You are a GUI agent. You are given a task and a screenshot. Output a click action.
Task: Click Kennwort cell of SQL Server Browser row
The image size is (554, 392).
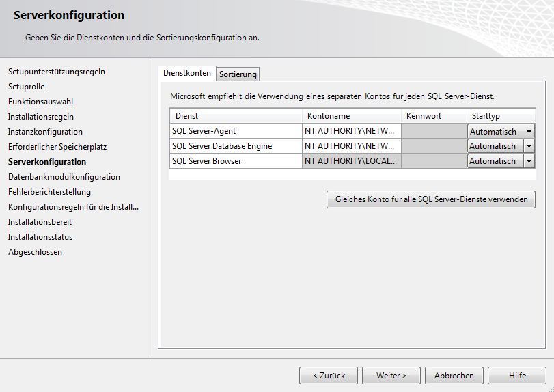434,160
